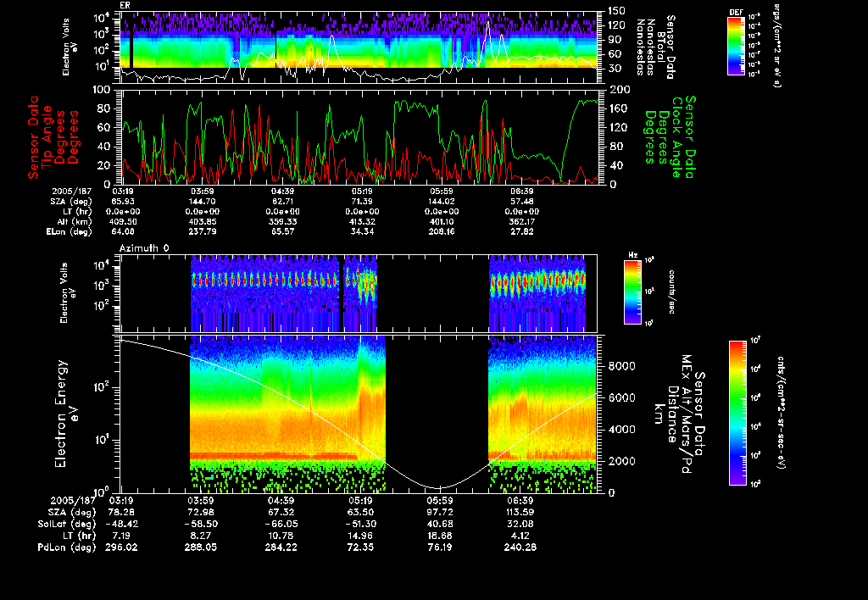Click the 6000 km tick on distance axis
This screenshot has width=868, height=600.
tap(621, 397)
